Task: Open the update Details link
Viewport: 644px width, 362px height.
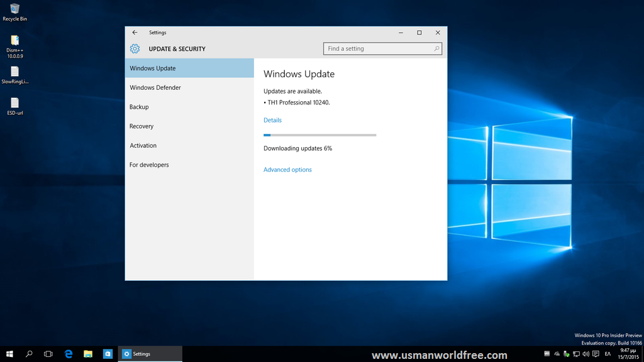Action: (x=272, y=120)
